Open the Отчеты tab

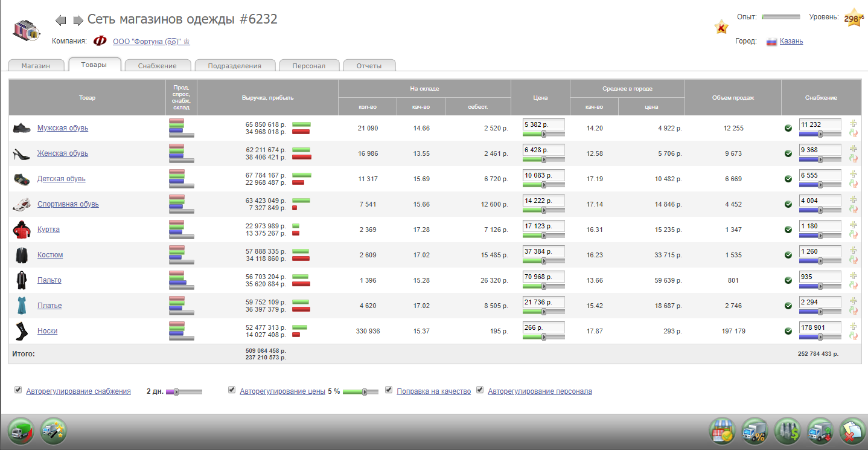coord(369,66)
